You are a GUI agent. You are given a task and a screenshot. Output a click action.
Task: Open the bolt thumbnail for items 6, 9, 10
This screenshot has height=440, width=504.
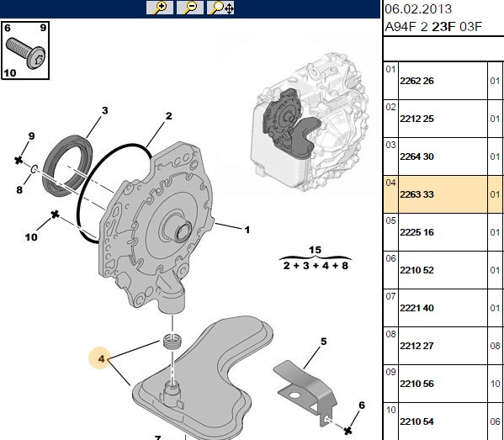coord(25,50)
